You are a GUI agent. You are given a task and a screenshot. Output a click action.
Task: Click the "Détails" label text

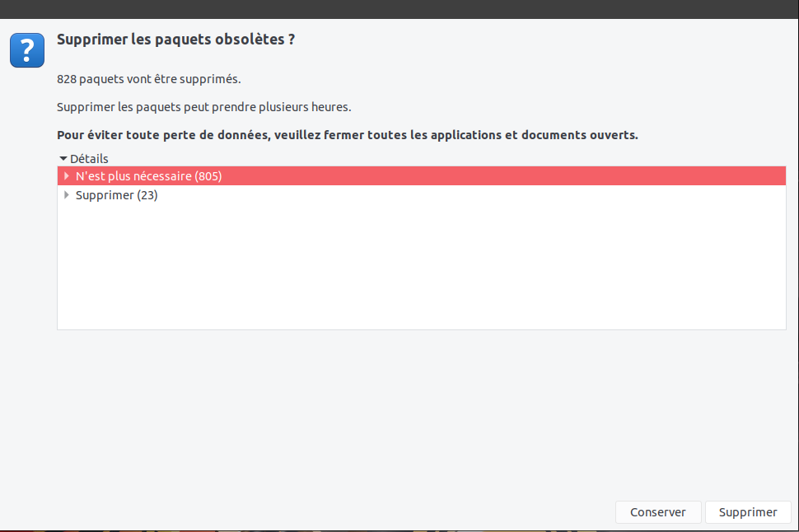click(x=89, y=158)
